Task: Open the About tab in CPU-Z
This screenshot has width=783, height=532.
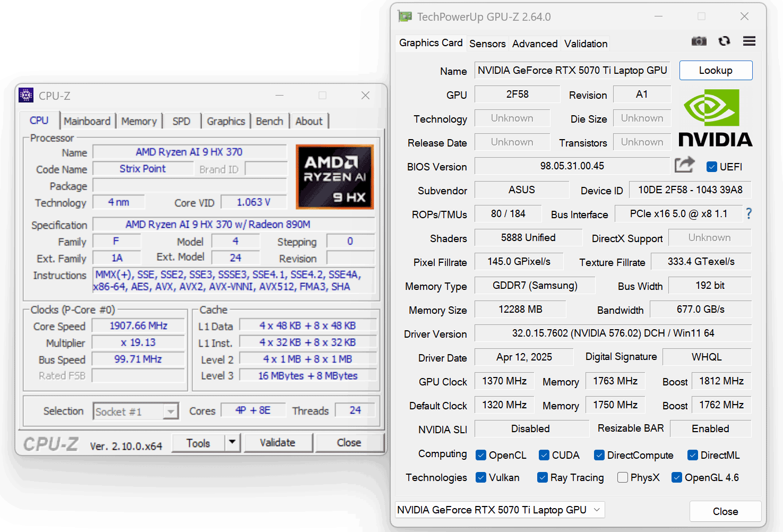Action: (x=309, y=121)
